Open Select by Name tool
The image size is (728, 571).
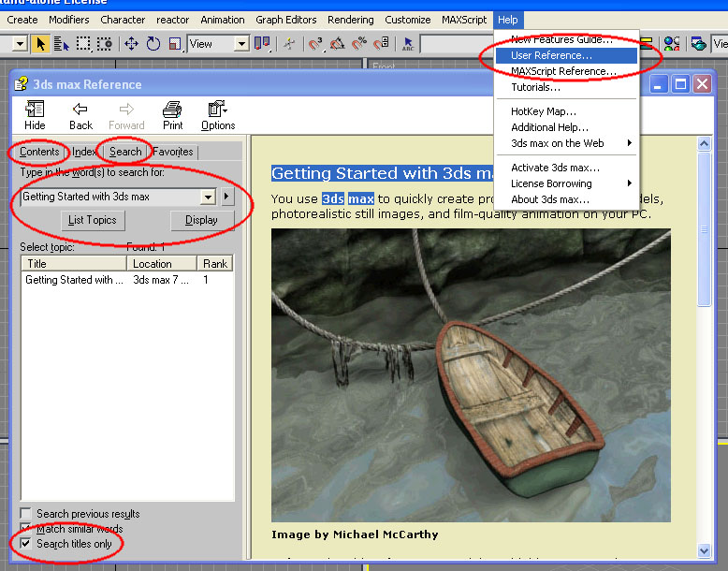[61, 44]
